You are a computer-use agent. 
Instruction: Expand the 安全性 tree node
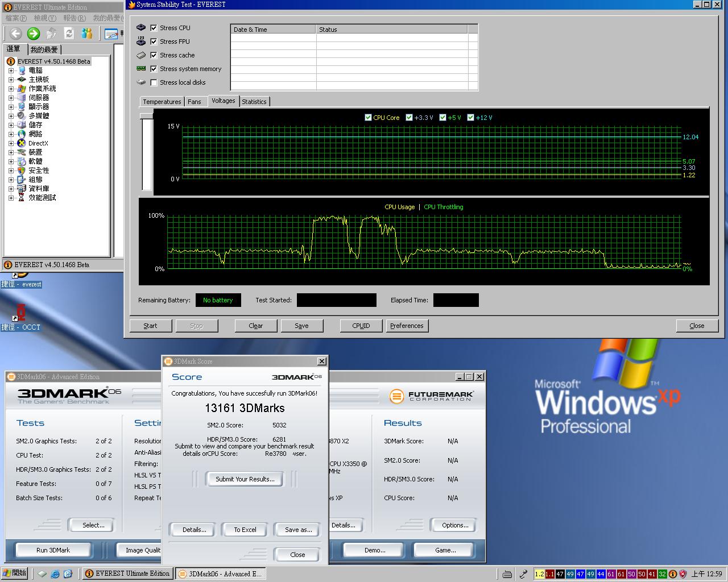tap(11, 171)
